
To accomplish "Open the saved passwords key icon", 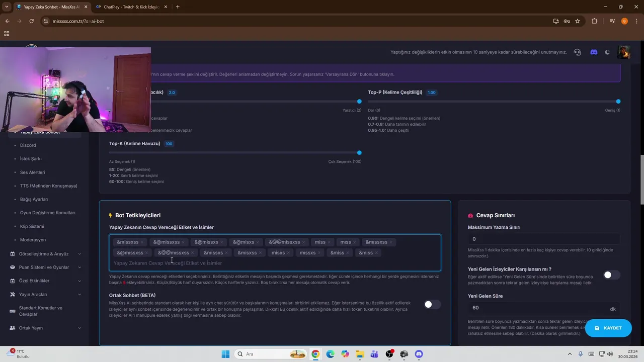I will (x=567, y=21).
